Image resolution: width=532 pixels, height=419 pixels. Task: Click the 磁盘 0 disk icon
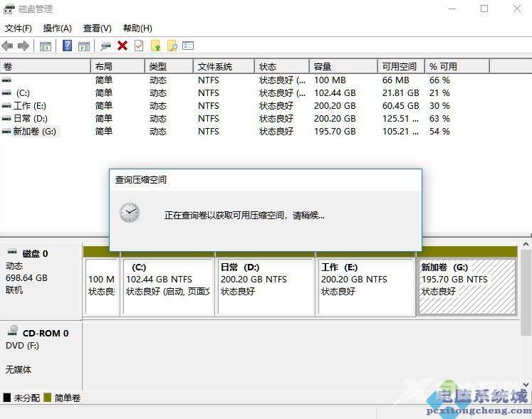[12, 252]
